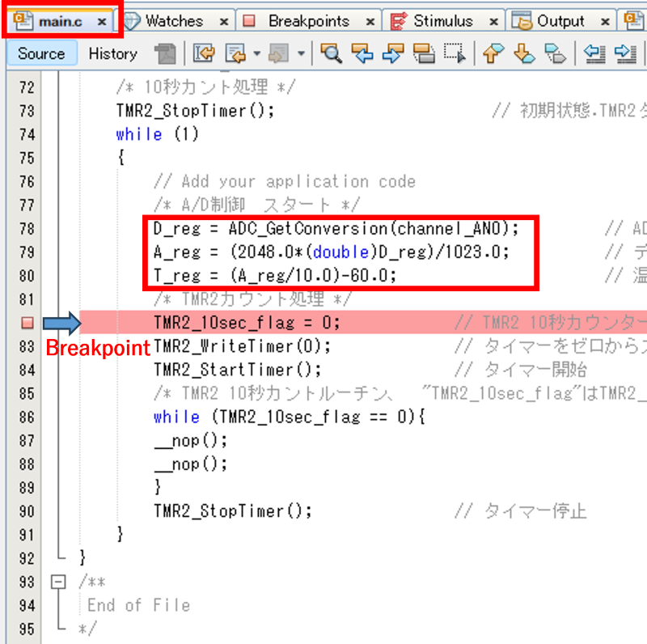Viewport: 647px width, 644px height.
Task: Toggle Bookmark on current line
Action: click(555, 54)
